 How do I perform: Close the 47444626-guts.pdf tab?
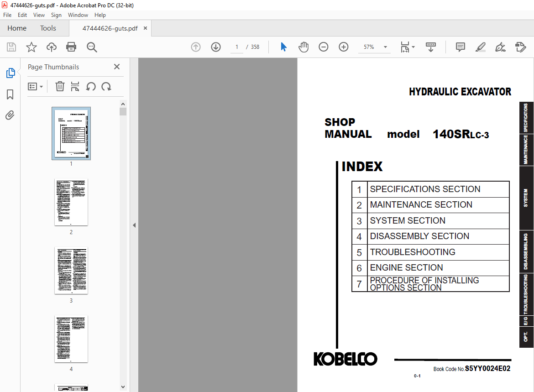[x=146, y=28]
